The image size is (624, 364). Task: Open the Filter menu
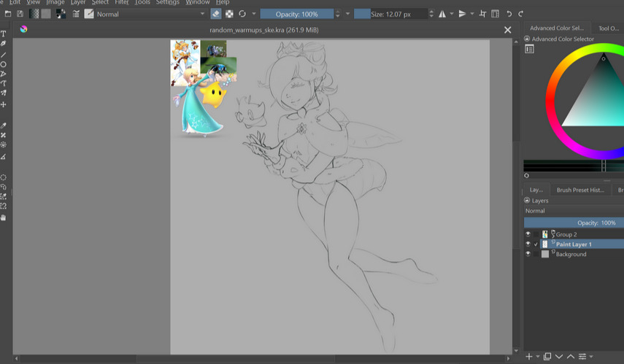click(122, 2)
